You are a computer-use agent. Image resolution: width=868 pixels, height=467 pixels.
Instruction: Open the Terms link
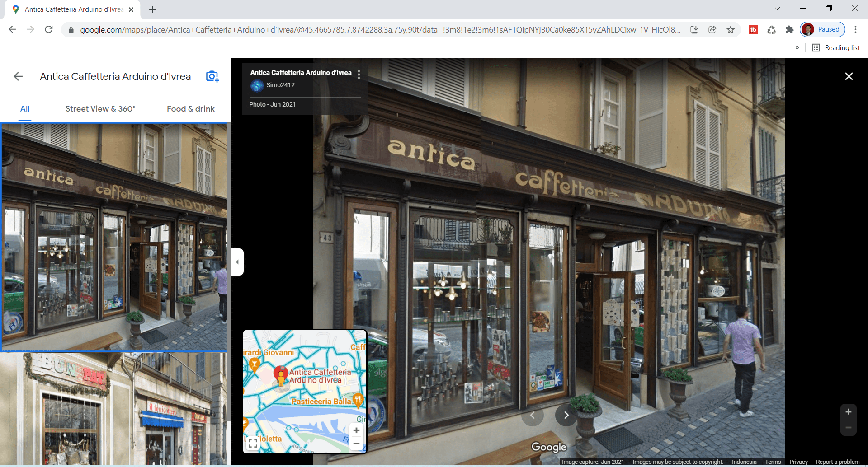click(x=773, y=462)
